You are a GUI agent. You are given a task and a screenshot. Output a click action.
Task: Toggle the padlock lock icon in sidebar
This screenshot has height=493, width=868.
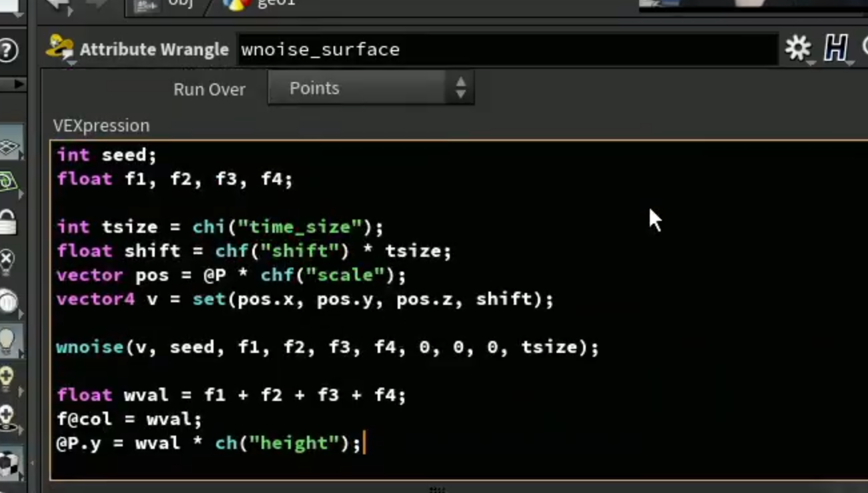tap(8, 221)
